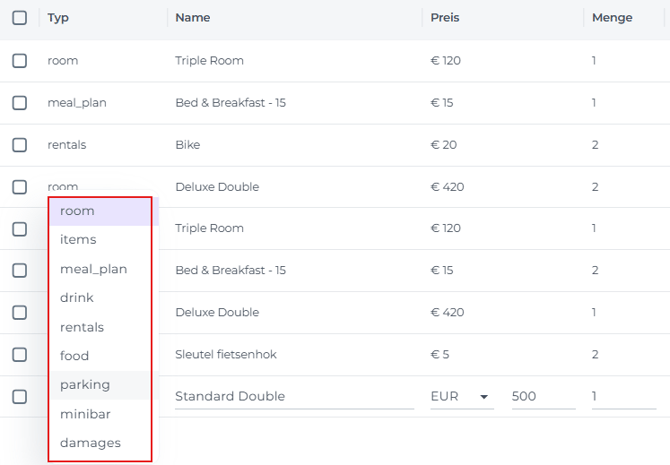Toggle the select-all checkbox in header
Viewport: 670px width, 465px height.
20,18
